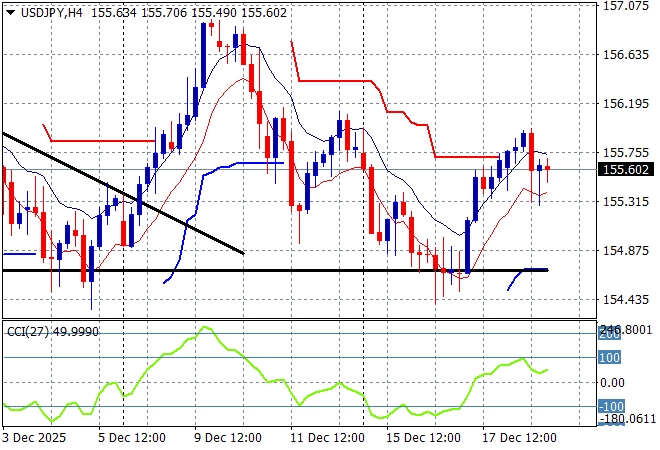
Task: Select the black descending trendline
Action: [123, 194]
